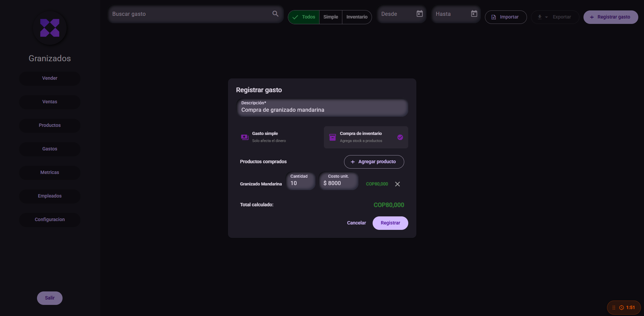The image size is (644, 316).
Task: Click the Importar button
Action: click(x=506, y=17)
